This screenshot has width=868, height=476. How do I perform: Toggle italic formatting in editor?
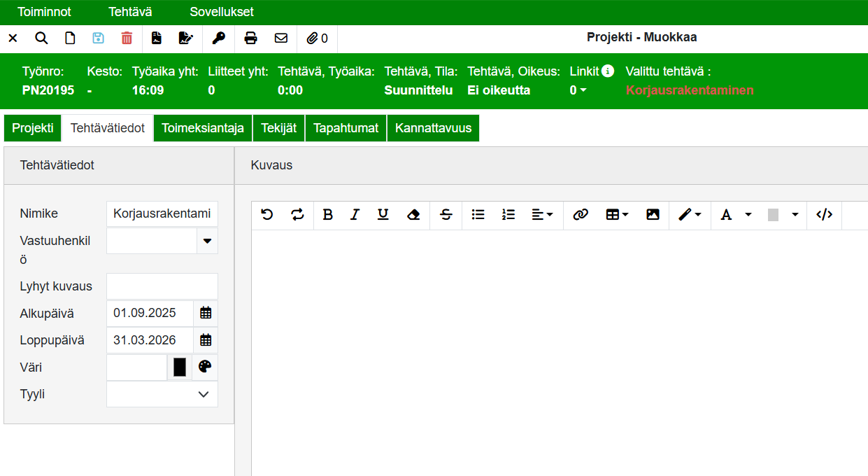pyautogui.click(x=355, y=215)
